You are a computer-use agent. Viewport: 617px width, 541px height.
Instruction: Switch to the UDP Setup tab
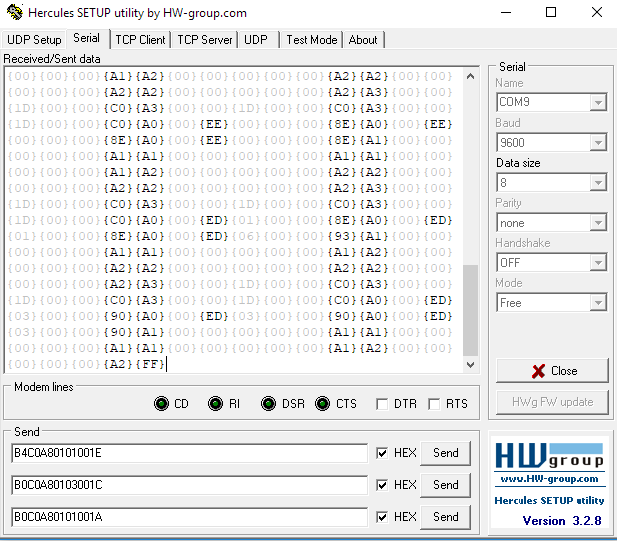pyautogui.click(x=34, y=40)
